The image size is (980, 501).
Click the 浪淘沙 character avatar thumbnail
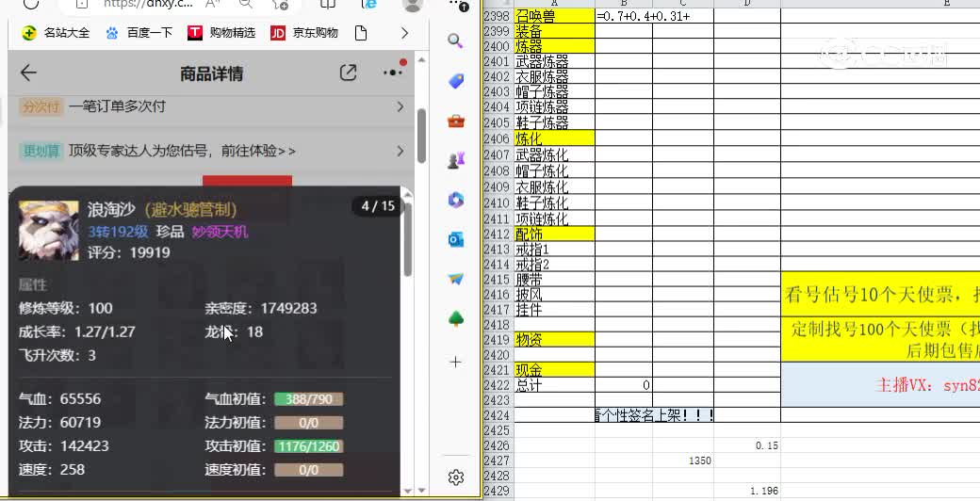(x=49, y=231)
